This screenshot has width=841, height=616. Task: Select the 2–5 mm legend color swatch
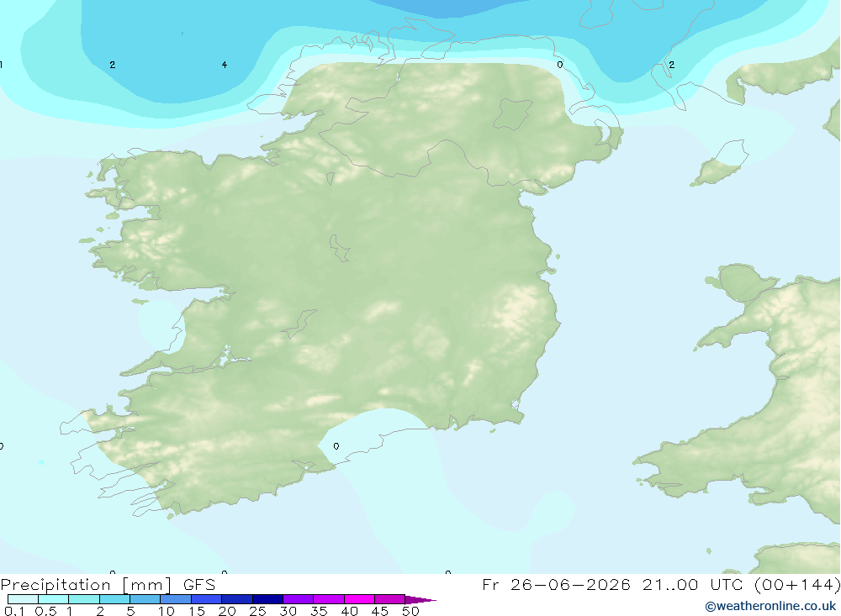pyautogui.click(x=114, y=599)
